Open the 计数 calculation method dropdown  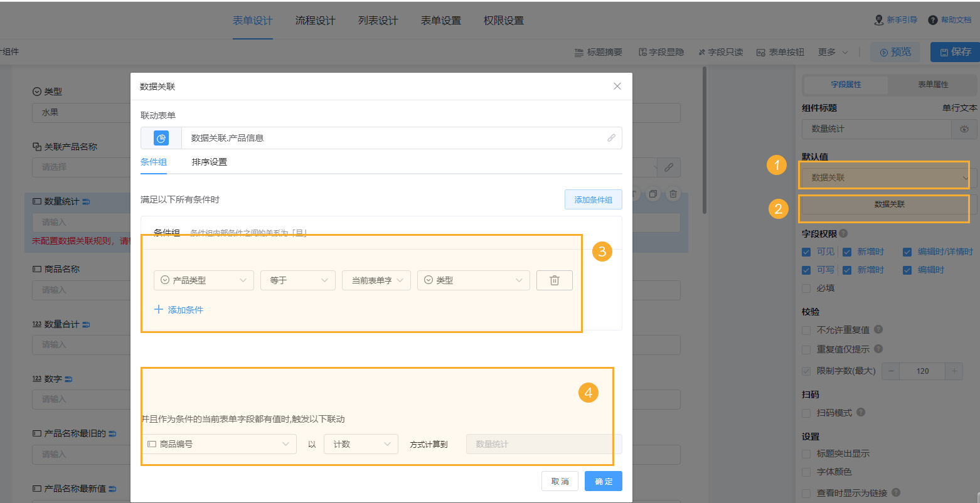pyautogui.click(x=361, y=444)
